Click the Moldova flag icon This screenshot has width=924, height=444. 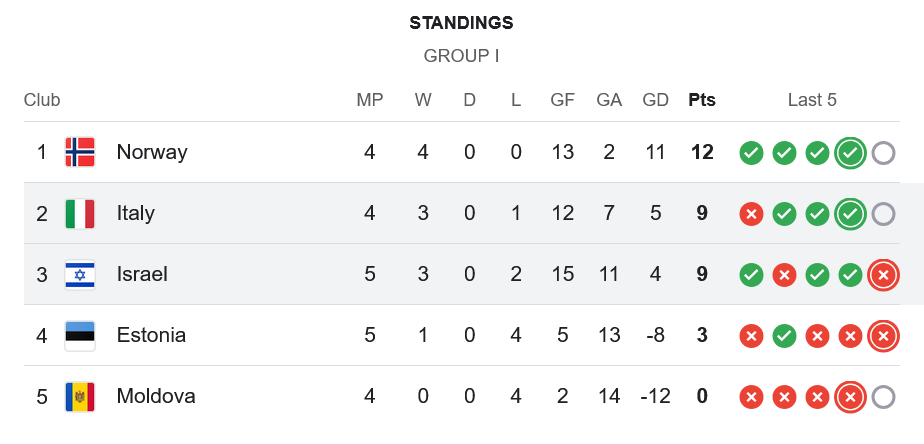coord(80,396)
